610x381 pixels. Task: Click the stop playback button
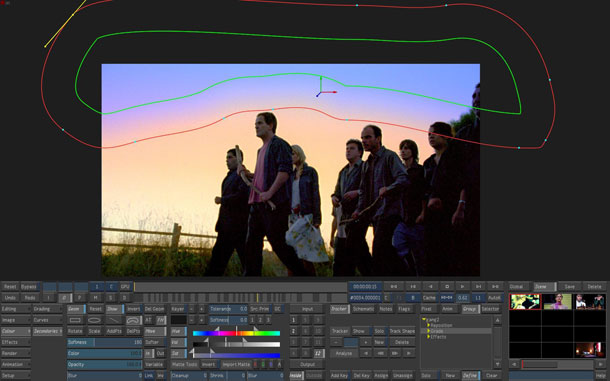coord(447,286)
